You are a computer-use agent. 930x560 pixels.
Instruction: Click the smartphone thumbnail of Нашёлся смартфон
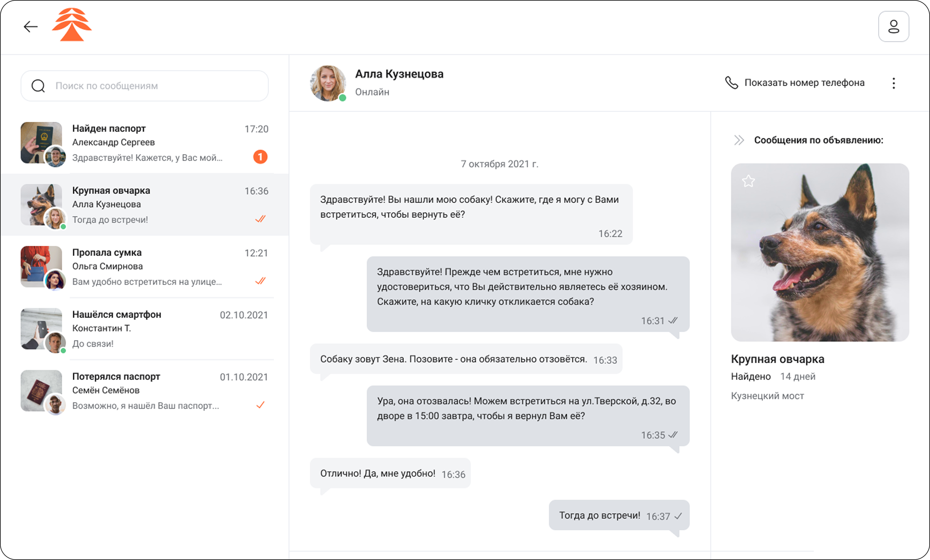coord(41,328)
